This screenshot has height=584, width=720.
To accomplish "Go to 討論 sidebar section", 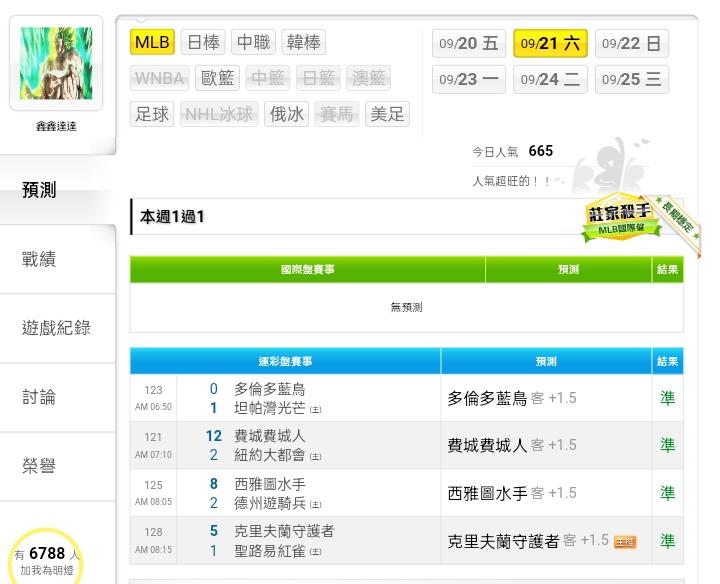I will click(x=40, y=397).
